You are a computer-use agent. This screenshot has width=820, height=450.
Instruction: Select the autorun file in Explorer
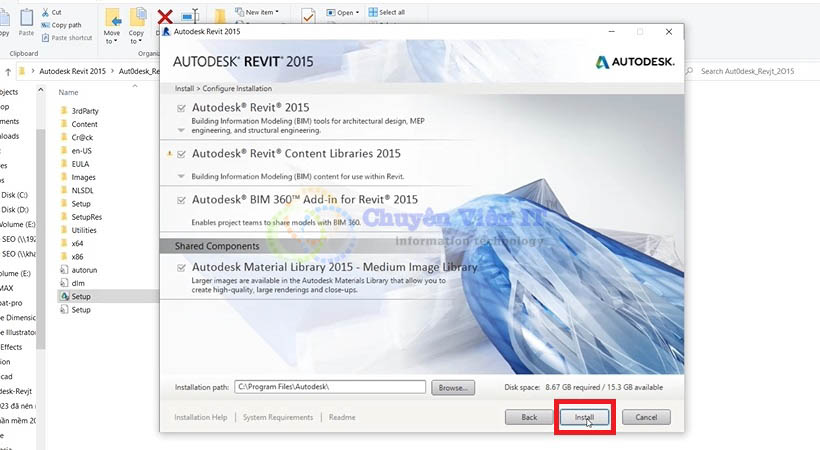[84, 270]
